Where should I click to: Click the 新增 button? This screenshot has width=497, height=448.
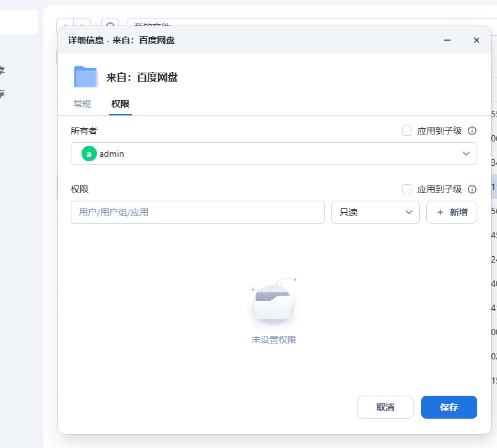pyautogui.click(x=452, y=212)
